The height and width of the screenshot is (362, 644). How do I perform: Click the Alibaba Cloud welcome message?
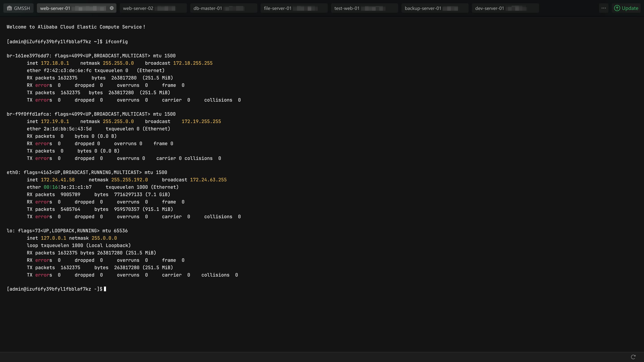pyautogui.click(x=76, y=27)
